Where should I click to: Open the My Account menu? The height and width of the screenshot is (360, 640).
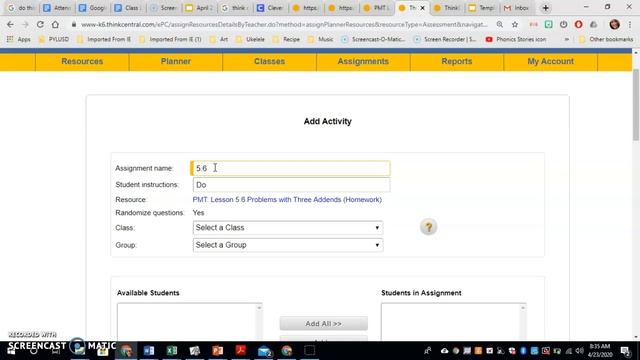click(551, 61)
